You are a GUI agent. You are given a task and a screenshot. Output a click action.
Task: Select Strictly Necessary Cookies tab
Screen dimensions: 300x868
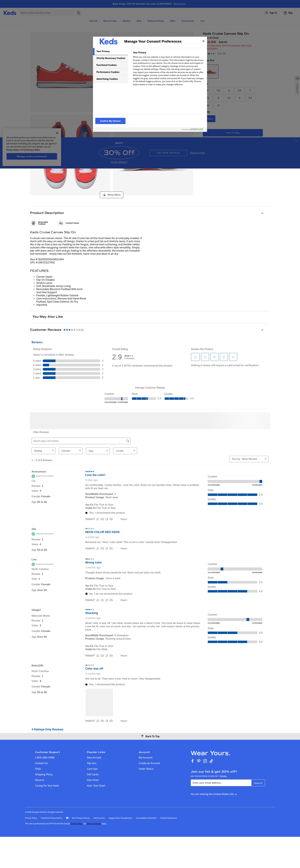pyautogui.click(x=111, y=58)
